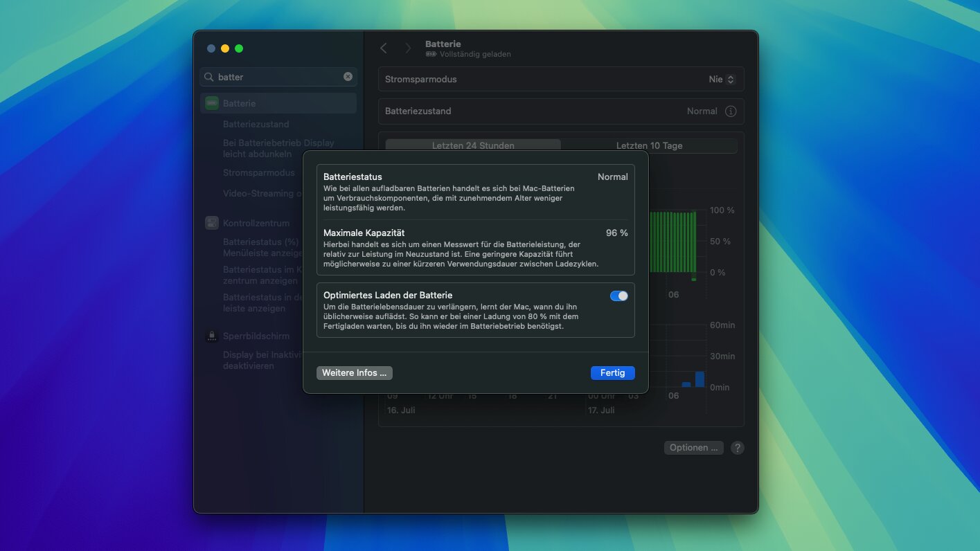This screenshot has height=551, width=980.
Task: Go forward with the right chevron
Action: pyautogui.click(x=408, y=48)
